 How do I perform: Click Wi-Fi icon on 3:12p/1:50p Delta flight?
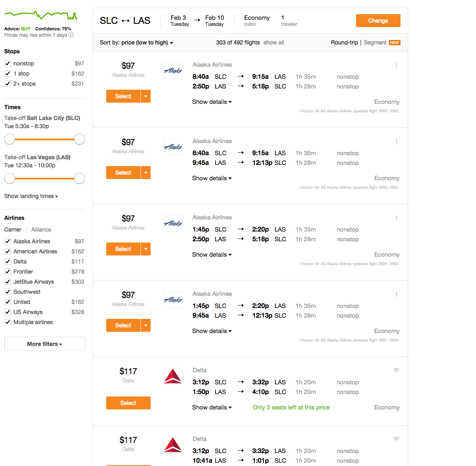tap(396, 370)
